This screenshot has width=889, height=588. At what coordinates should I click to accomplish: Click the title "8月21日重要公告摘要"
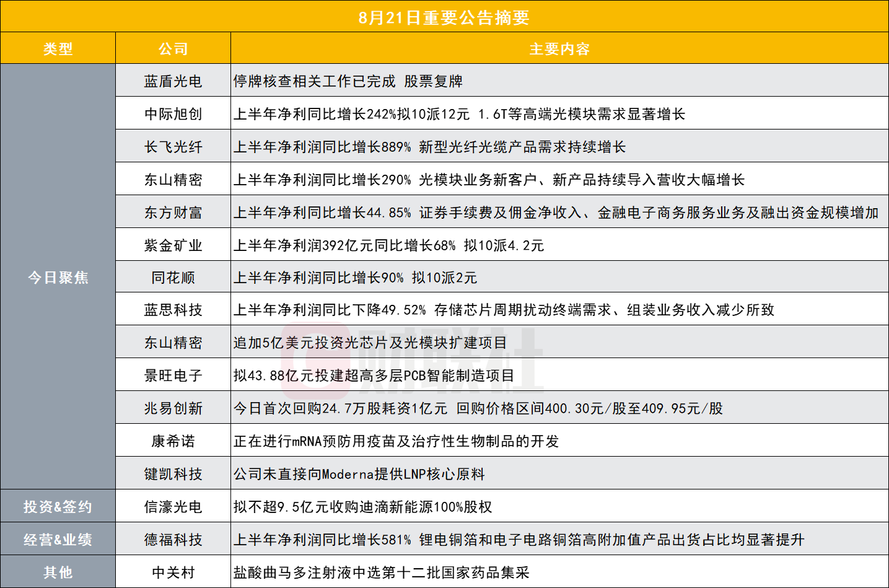pyautogui.click(x=444, y=17)
